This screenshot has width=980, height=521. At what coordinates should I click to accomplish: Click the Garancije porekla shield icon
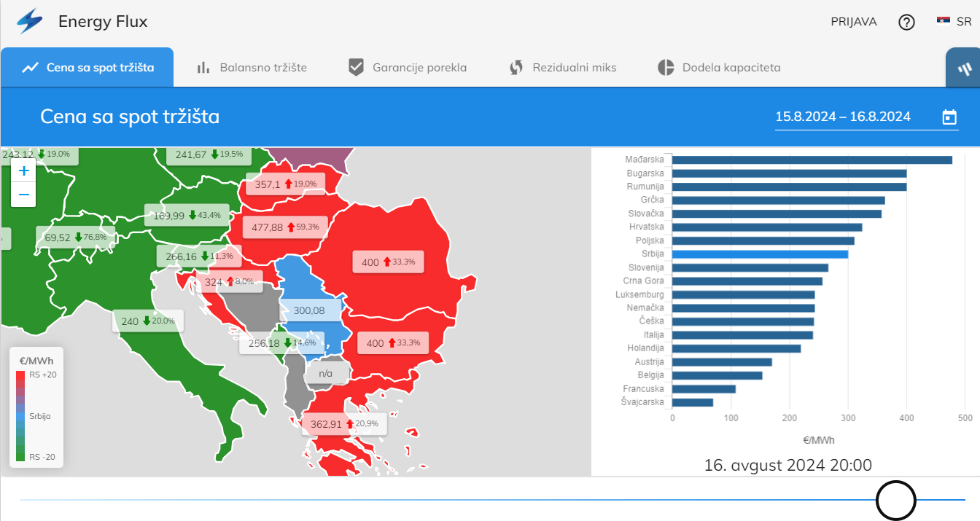356,68
